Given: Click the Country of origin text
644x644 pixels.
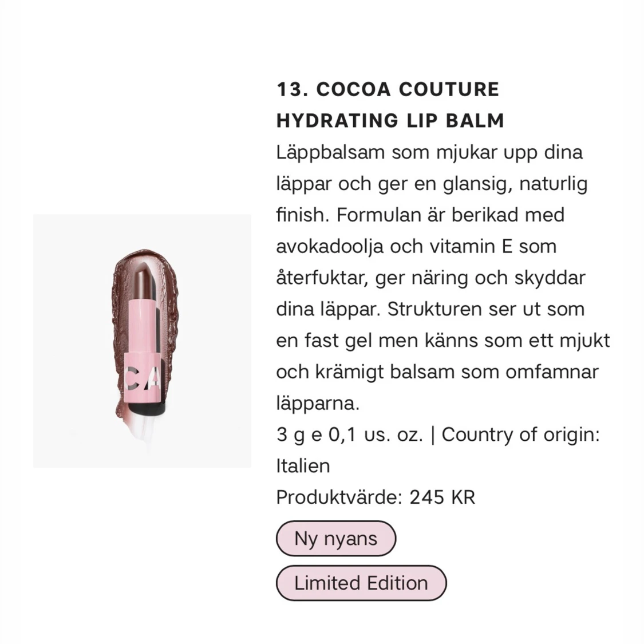Looking at the screenshot, I should (521, 434).
